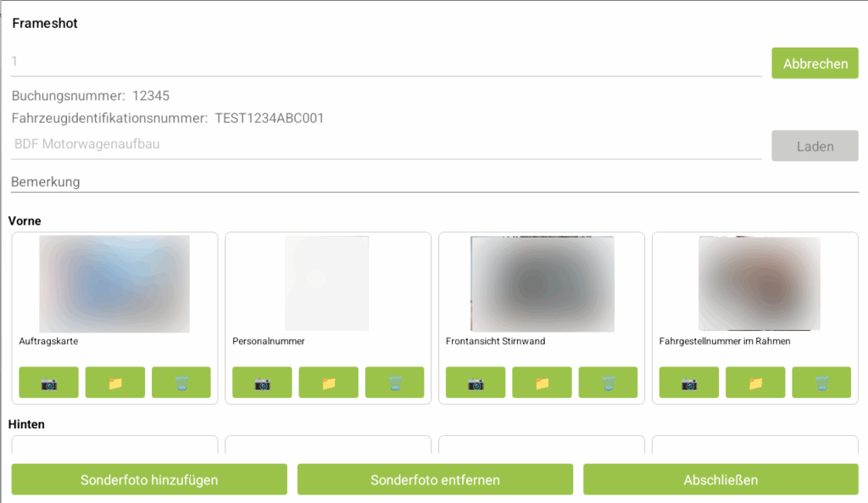
Task: Browse folder for Frontansicht Stirnwand image
Action: click(x=542, y=383)
